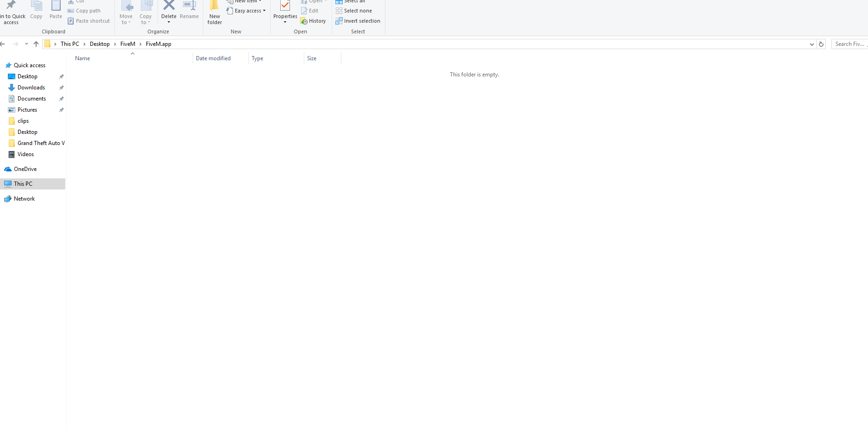Select Quick access in the navigation pane
868x429 pixels.
click(30, 65)
